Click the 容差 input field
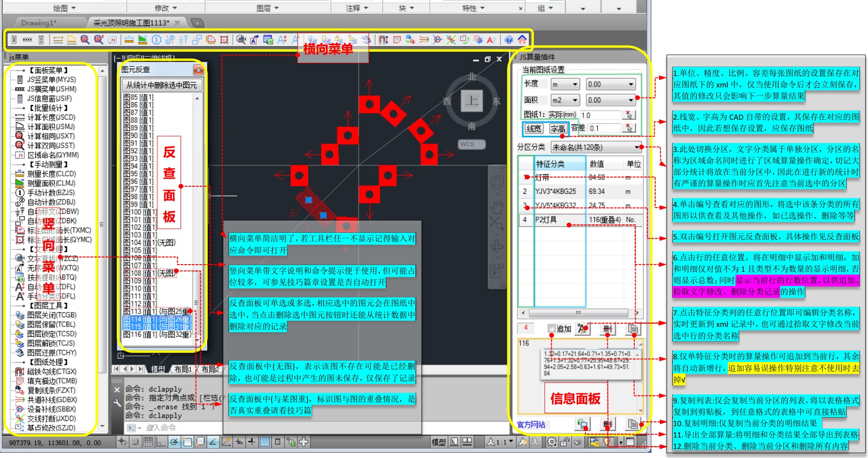This screenshot has width=868, height=458. pos(604,128)
